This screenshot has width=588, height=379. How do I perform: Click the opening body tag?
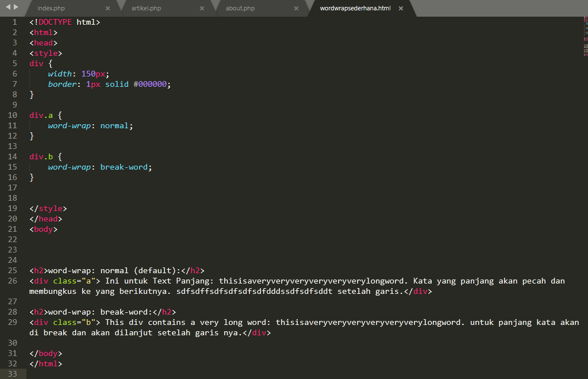pos(43,229)
